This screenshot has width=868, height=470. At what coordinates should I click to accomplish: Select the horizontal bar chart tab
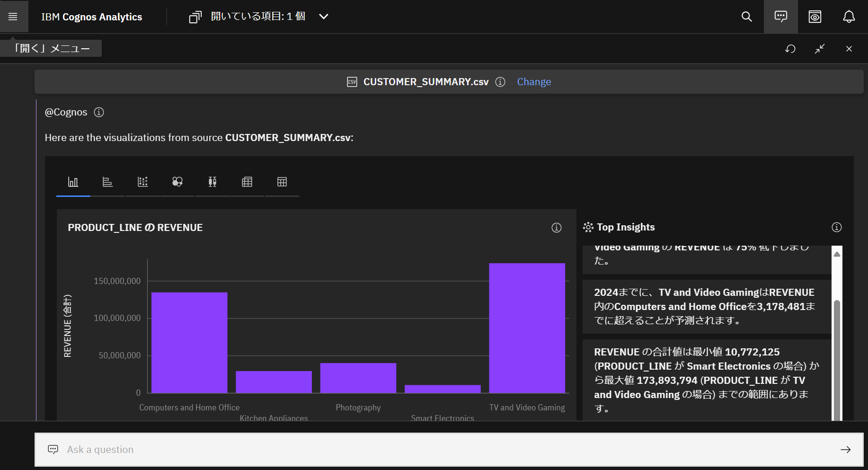point(108,182)
